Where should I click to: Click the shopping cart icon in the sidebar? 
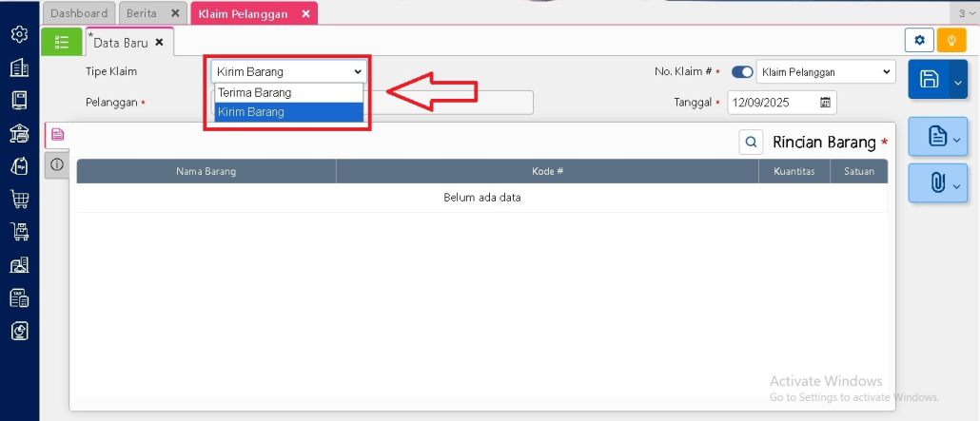(x=19, y=199)
